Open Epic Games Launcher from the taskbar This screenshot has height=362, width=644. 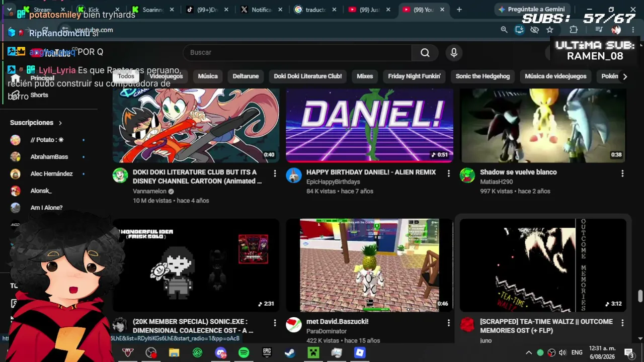(x=267, y=353)
